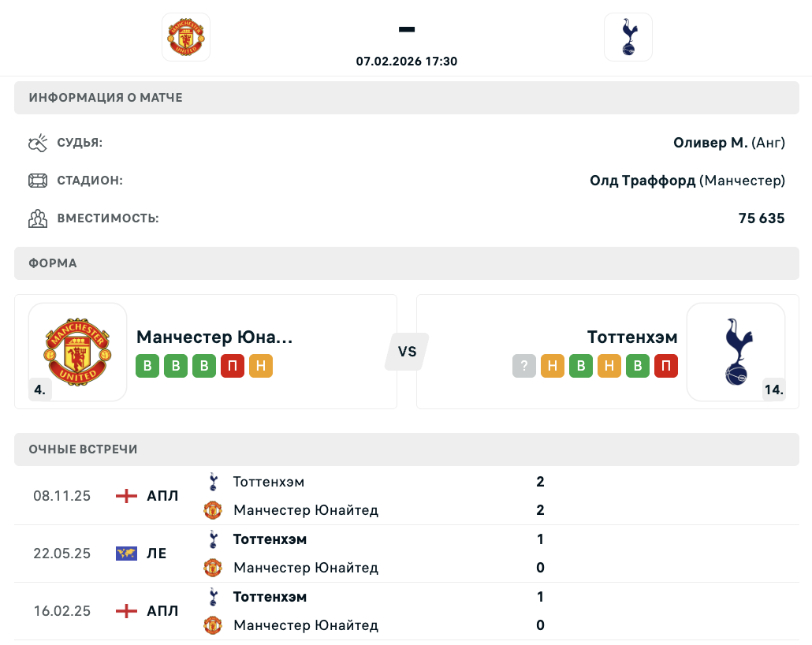Click the referee whistle icon
The width and height of the screenshot is (812, 645).
click(x=38, y=143)
